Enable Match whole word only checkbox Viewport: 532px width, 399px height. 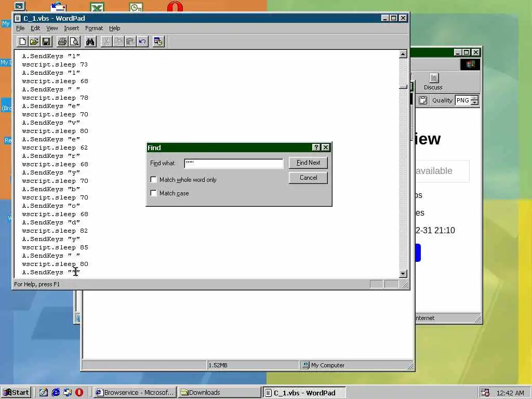(153, 179)
